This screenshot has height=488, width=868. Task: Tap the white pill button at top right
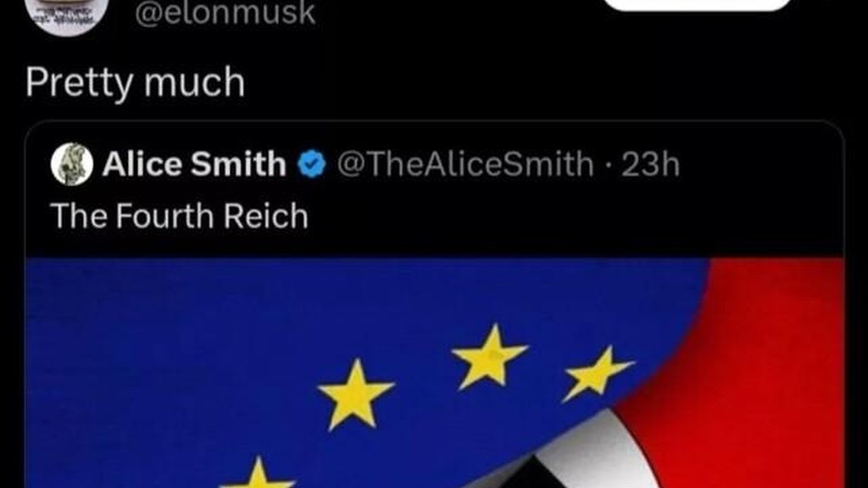698,4
